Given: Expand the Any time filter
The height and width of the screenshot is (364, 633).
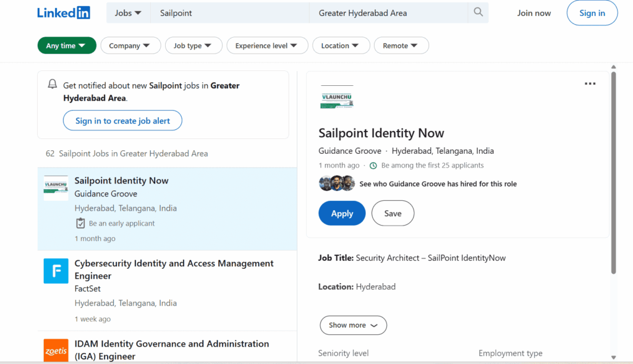Looking at the screenshot, I should (67, 45).
